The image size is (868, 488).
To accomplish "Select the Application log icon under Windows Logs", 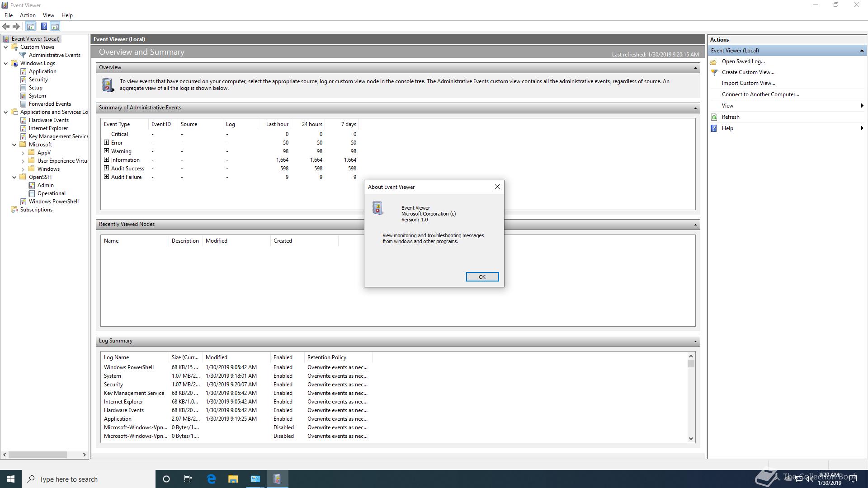I will click(23, 71).
